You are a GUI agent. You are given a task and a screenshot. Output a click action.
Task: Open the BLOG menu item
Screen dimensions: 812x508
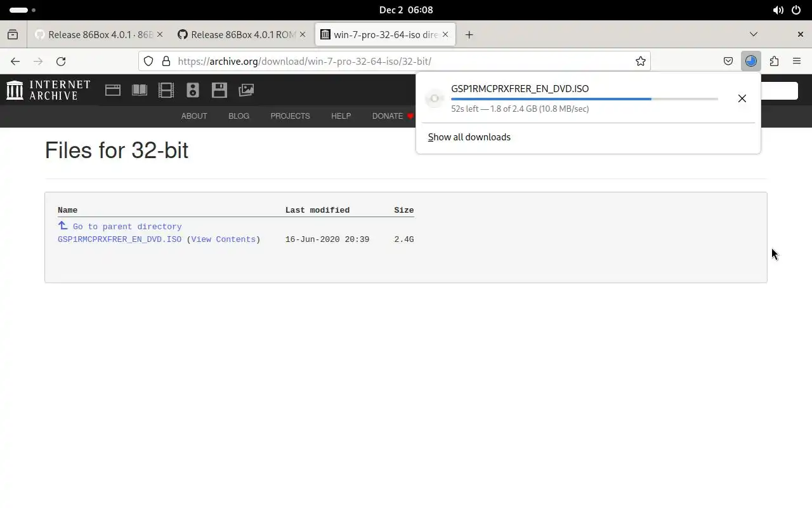[x=239, y=116]
